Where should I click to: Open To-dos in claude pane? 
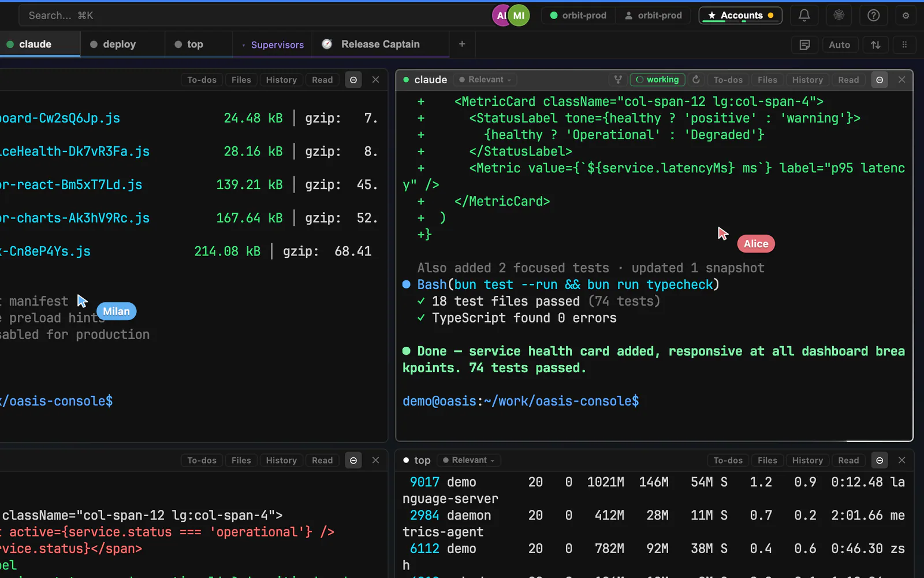pos(728,80)
